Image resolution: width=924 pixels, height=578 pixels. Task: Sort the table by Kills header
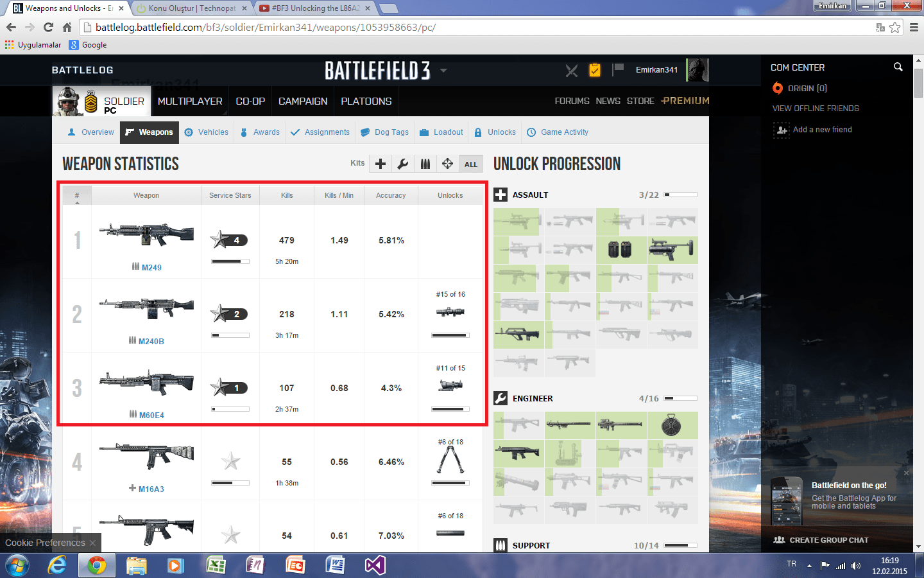click(287, 195)
